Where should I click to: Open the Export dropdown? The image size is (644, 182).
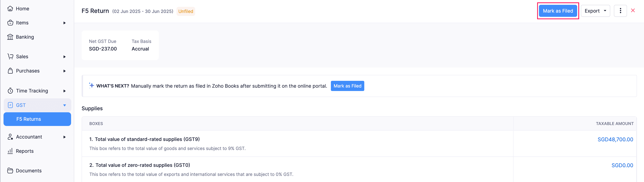[595, 11]
